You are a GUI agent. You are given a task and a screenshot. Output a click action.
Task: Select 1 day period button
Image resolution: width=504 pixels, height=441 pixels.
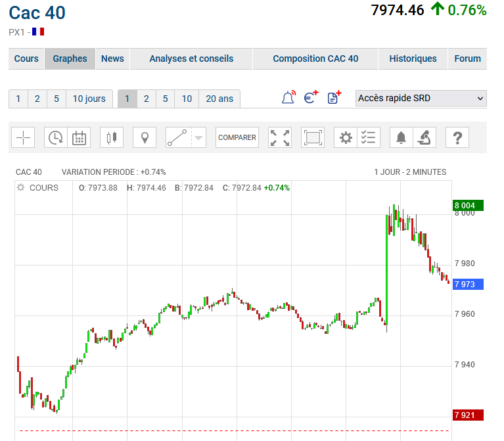pos(18,99)
